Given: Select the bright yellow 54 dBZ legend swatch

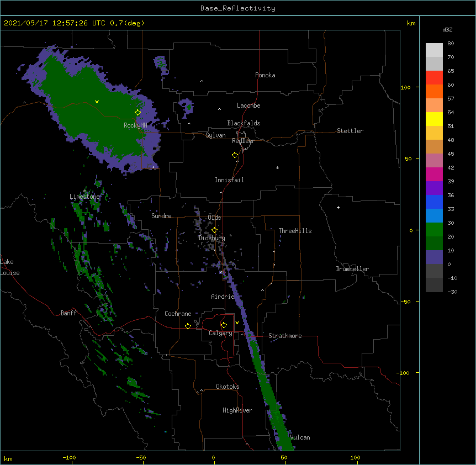Looking at the screenshot, I should 434,119.
